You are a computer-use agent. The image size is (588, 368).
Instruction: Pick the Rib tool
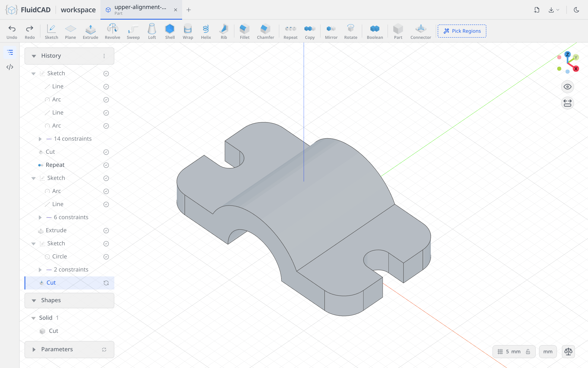[x=224, y=31]
